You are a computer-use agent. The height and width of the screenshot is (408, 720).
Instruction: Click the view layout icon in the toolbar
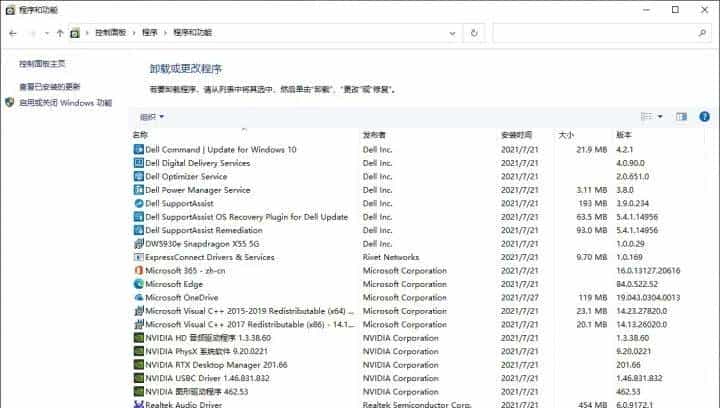(x=647, y=117)
